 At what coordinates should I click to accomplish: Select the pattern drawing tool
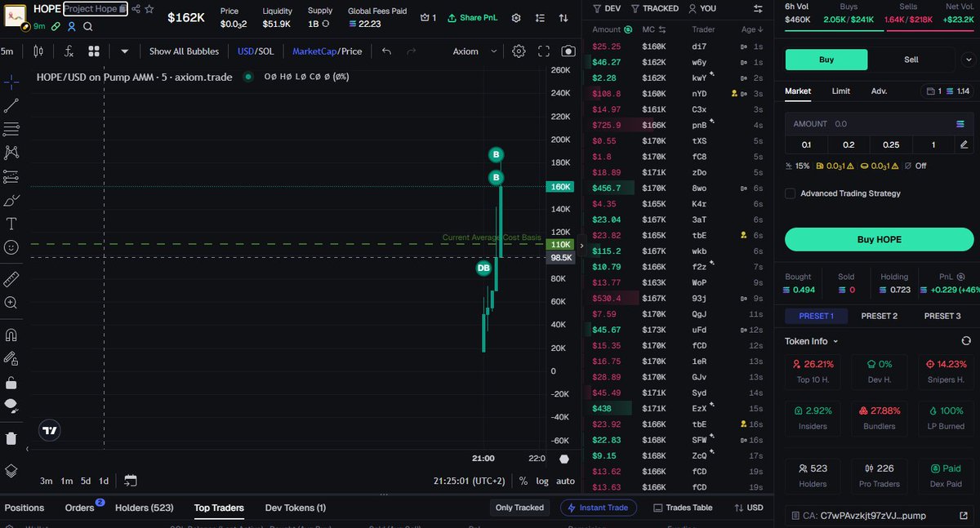[11, 153]
